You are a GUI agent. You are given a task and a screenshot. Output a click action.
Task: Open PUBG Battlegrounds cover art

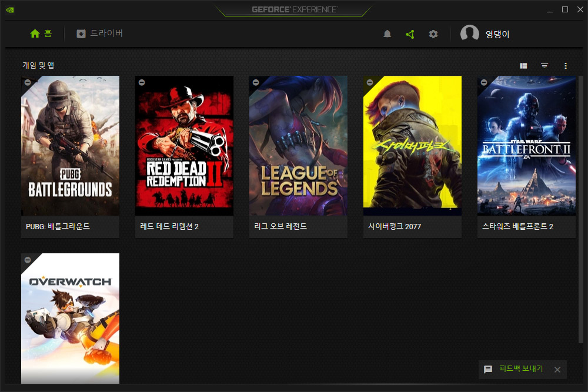(70, 145)
